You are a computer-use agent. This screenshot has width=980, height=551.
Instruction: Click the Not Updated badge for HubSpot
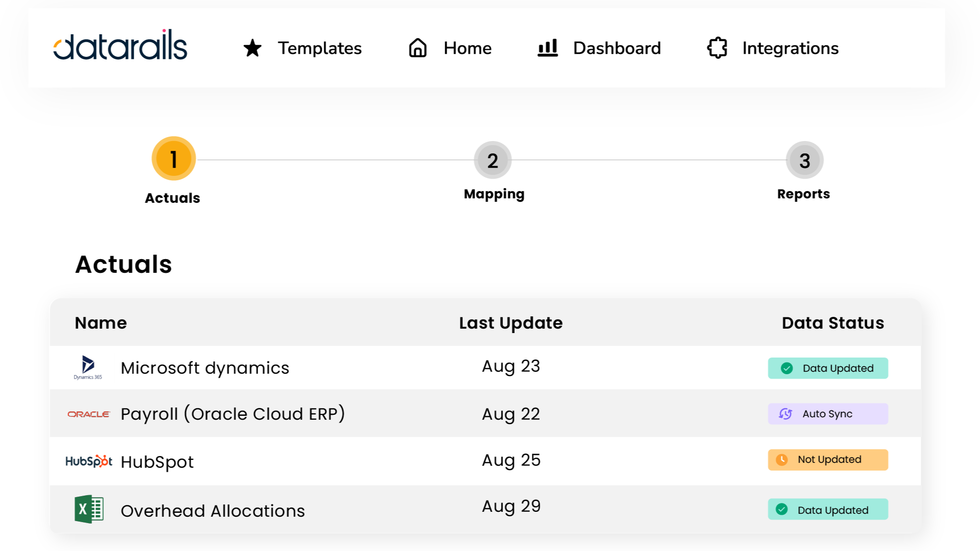828,459
